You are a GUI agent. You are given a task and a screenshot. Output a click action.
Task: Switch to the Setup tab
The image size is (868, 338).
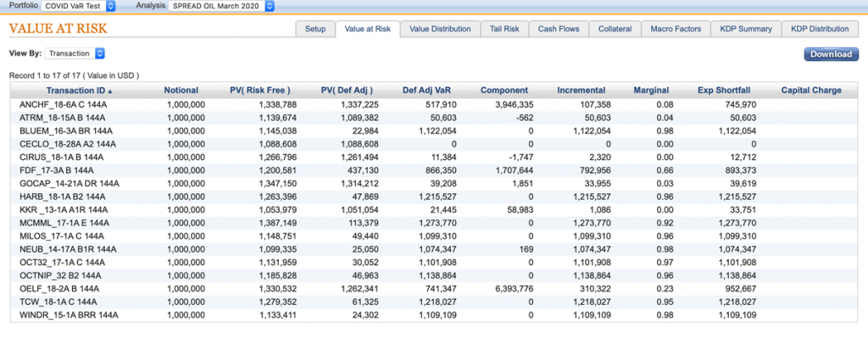(x=315, y=30)
